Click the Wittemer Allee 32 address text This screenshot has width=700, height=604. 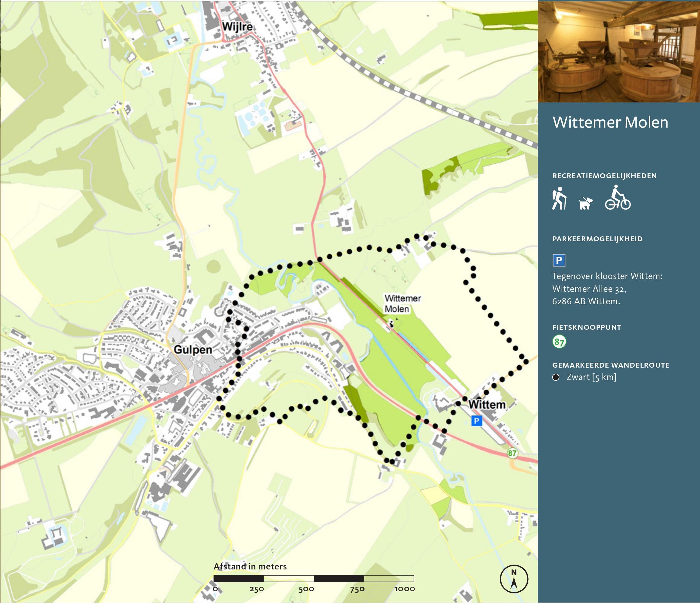click(x=589, y=289)
